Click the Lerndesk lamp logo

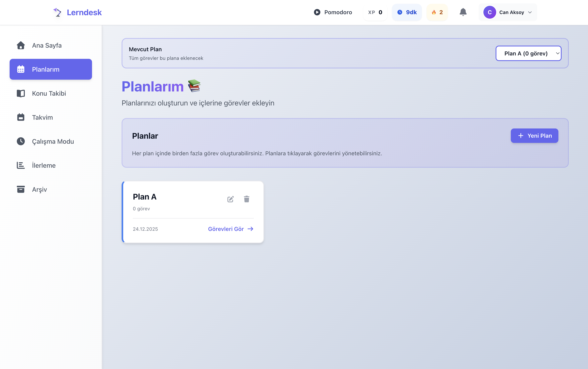click(x=58, y=12)
